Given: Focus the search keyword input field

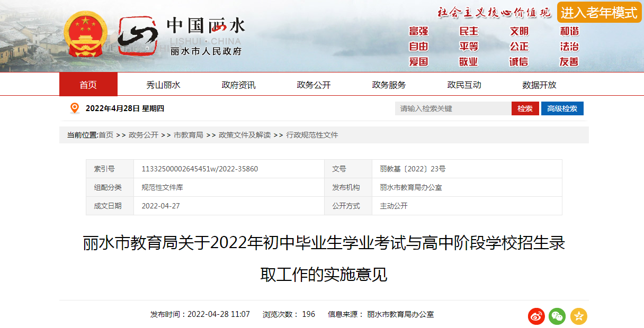Looking at the screenshot, I should click(x=453, y=108).
